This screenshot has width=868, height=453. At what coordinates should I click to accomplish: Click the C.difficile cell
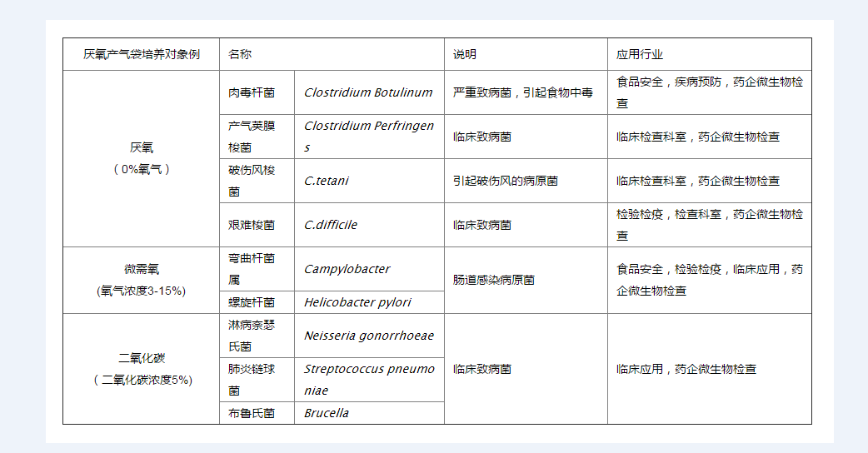[x=331, y=225]
